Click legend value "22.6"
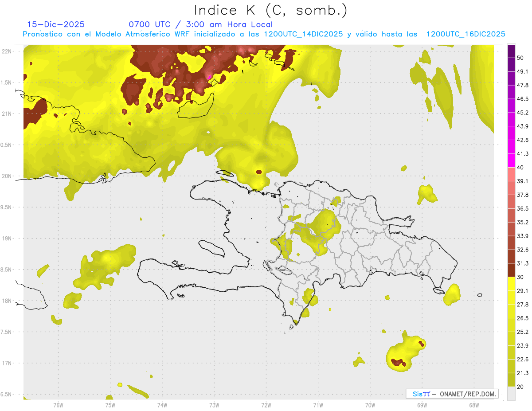Image resolution: width=532 pixels, height=411 pixels. pos(523,360)
